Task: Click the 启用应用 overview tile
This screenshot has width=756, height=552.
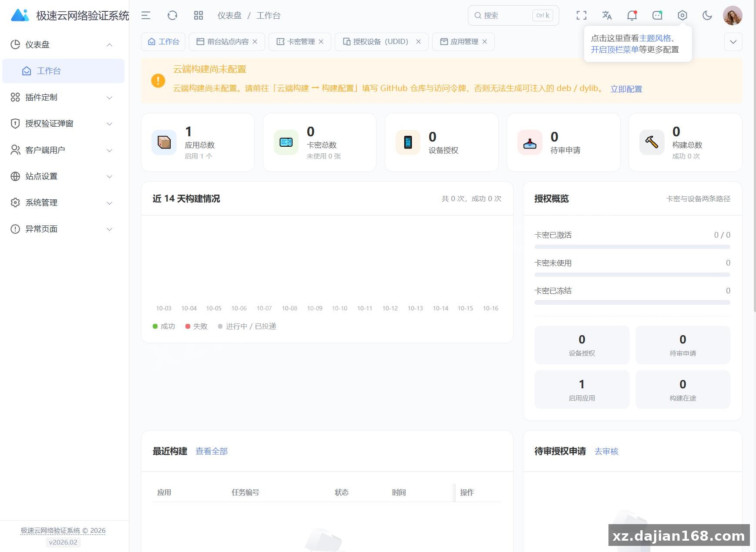Action: (x=582, y=390)
